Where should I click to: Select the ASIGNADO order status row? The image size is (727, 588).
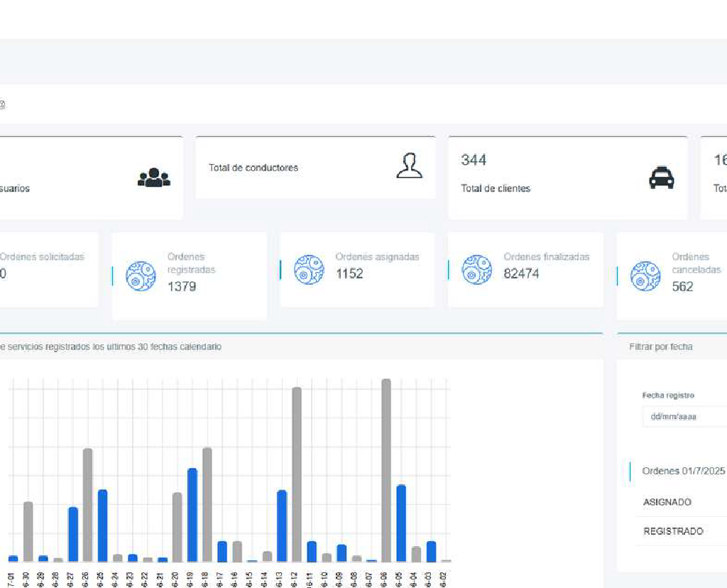667,502
